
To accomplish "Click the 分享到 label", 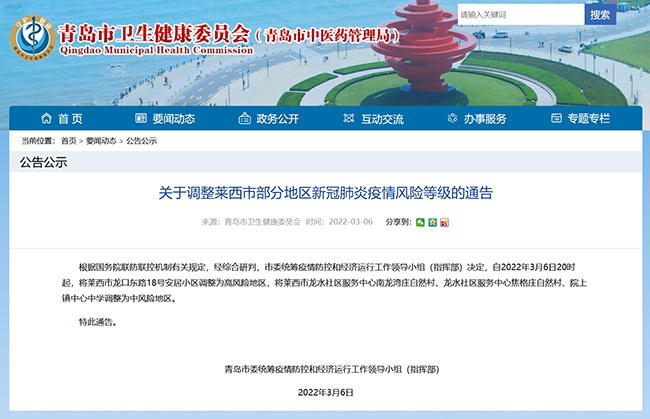I will (x=398, y=222).
